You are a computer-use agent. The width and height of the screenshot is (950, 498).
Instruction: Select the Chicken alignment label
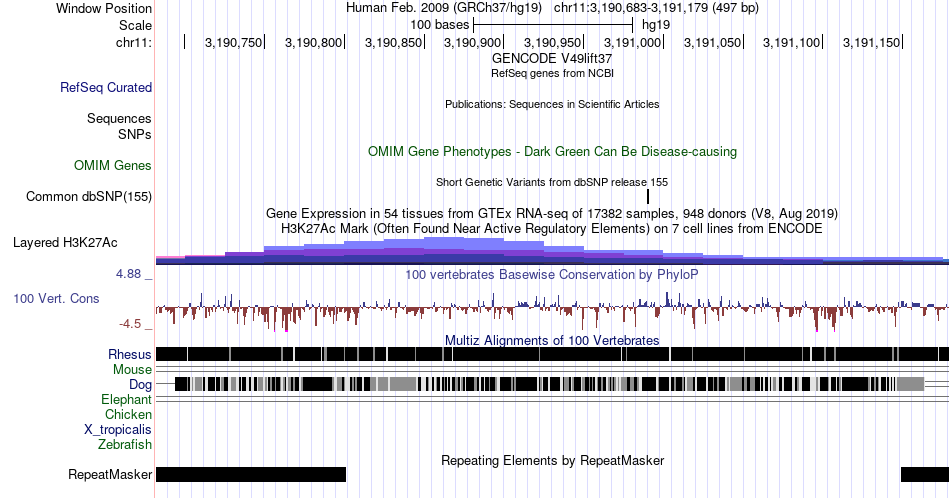coord(128,414)
